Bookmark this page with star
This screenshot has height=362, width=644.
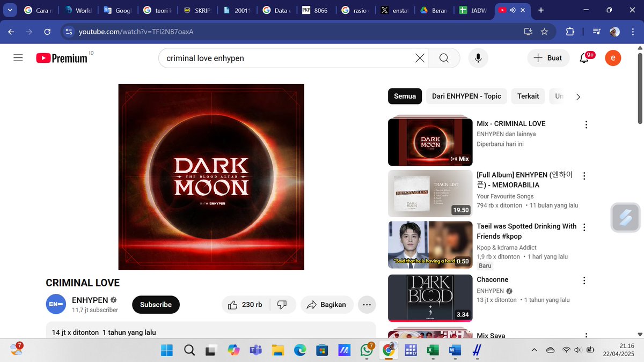[544, 32]
